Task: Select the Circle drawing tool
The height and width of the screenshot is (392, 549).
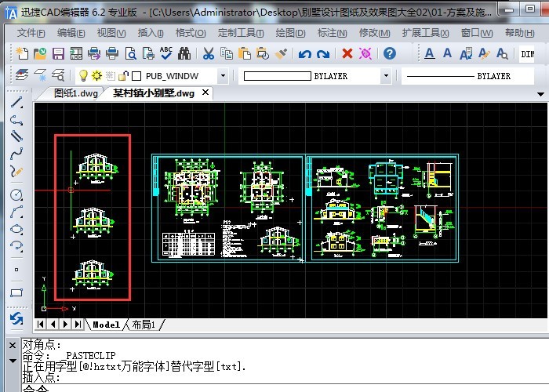Action: (16, 194)
